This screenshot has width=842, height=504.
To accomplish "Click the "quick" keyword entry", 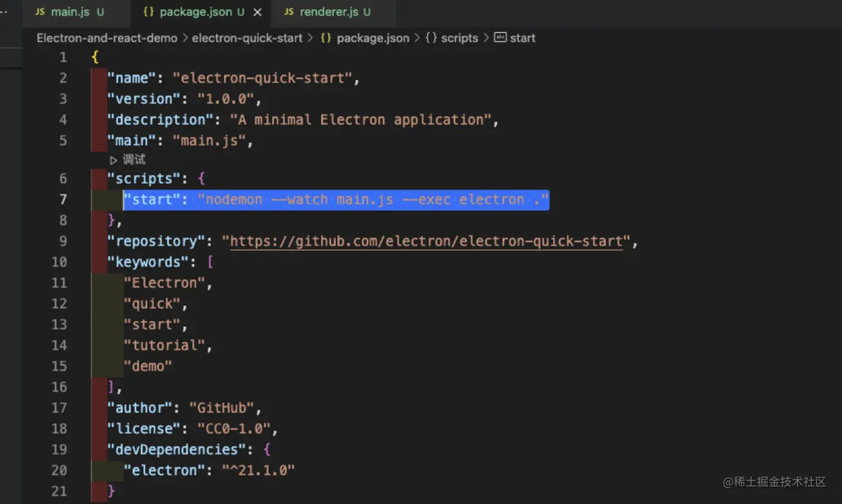I will click(x=152, y=304).
